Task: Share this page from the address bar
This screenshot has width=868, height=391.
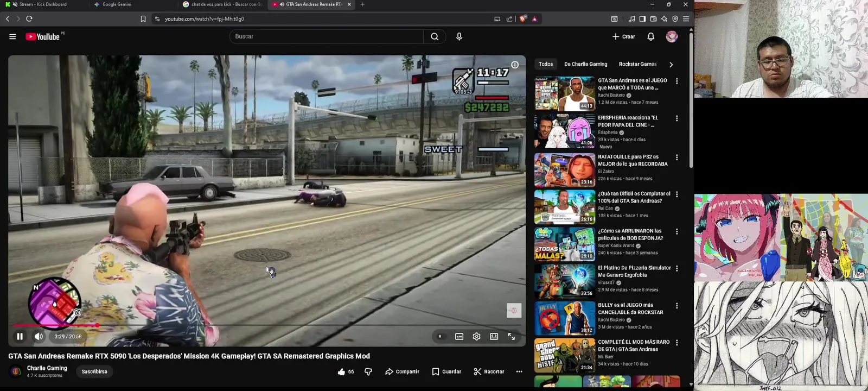Action: tap(509, 18)
